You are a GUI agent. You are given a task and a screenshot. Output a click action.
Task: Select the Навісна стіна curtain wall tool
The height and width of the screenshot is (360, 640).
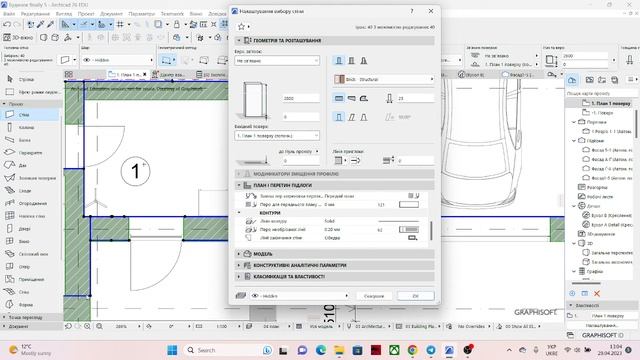click(x=32, y=216)
